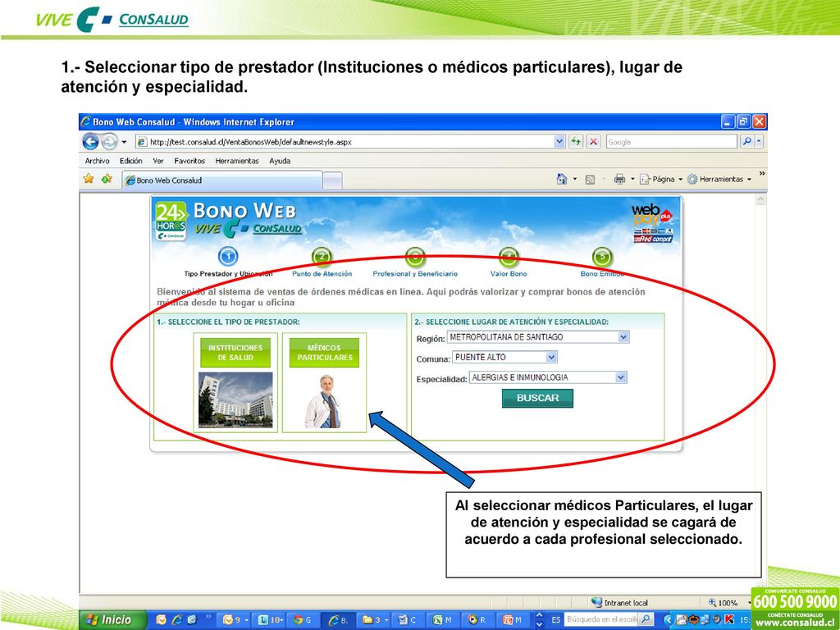Click the page scrollbar up arrow

[x=760, y=199]
